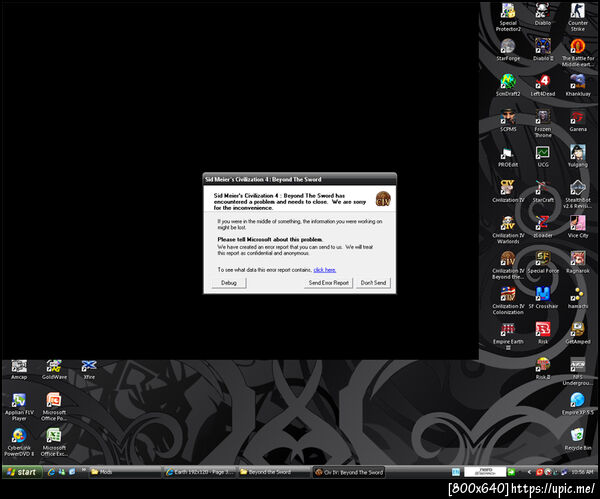This screenshot has height=499, width=600.
Task: Select the StarCraft desktop shortcut
Action: [543, 191]
